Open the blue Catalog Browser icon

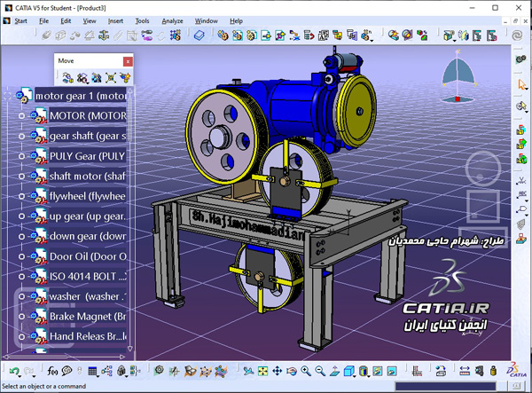click(x=199, y=35)
